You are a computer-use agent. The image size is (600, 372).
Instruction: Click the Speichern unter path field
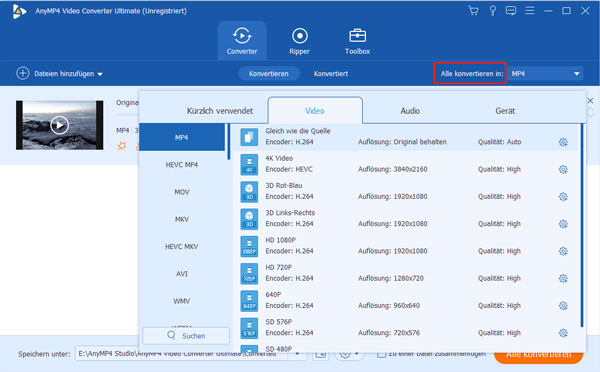click(x=181, y=354)
